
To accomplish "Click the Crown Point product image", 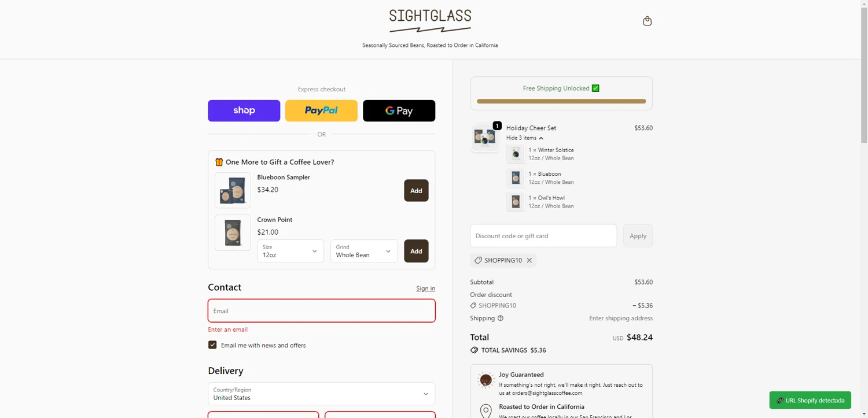I will coord(233,232).
